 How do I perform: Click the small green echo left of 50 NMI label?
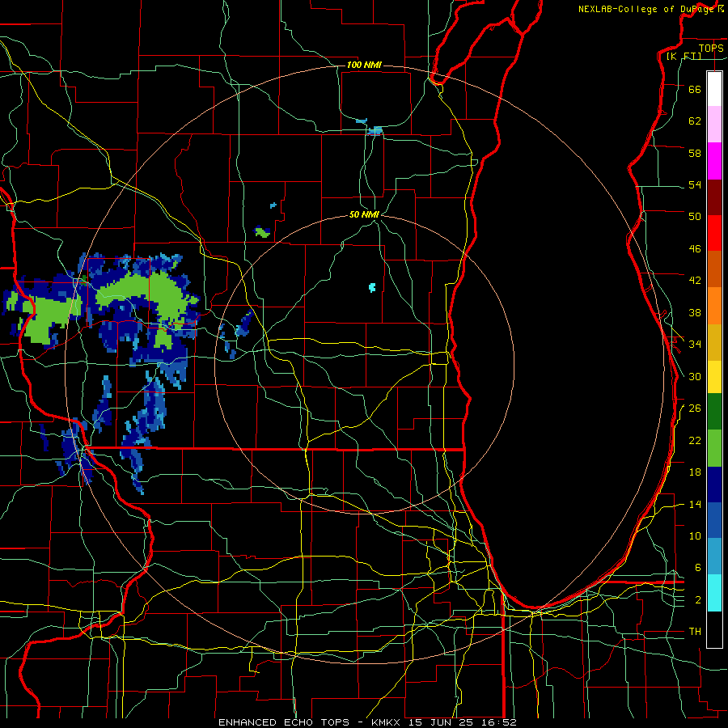point(262,231)
